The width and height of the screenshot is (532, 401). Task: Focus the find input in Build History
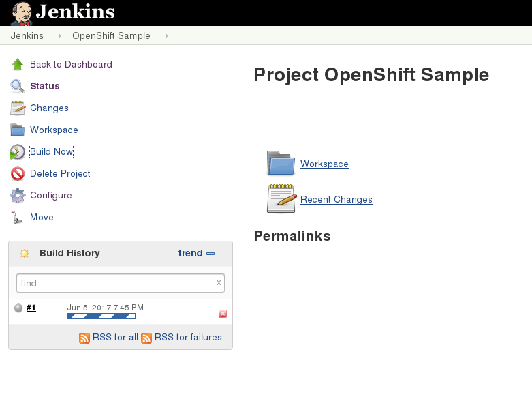coord(121,283)
